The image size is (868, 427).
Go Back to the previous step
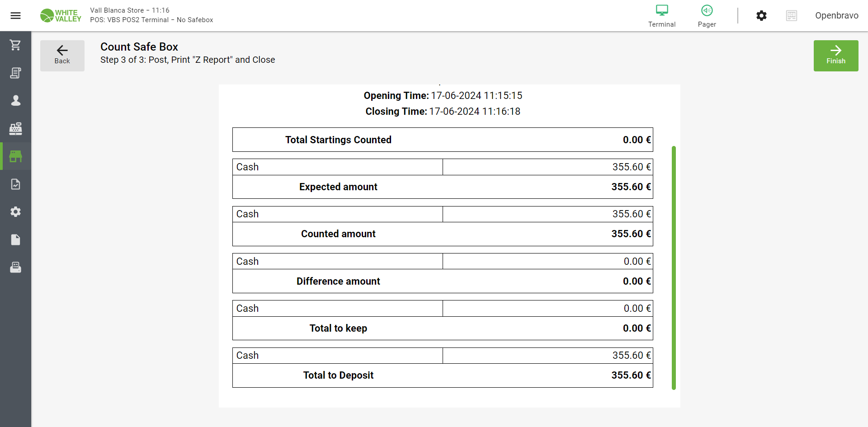[62, 55]
